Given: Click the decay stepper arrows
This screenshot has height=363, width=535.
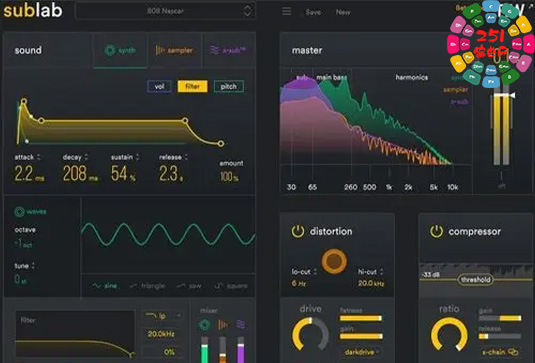Looking at the screenshot, I should coord(86,157).
